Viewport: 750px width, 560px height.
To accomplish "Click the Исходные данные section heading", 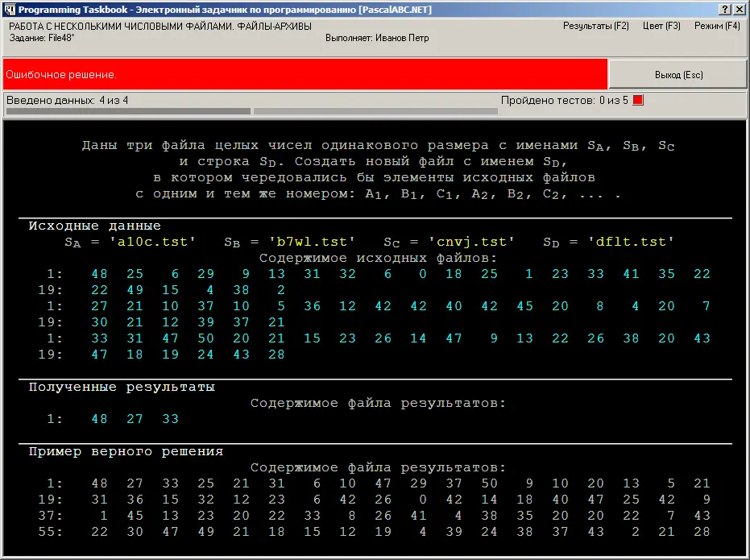I will [95, 226].
